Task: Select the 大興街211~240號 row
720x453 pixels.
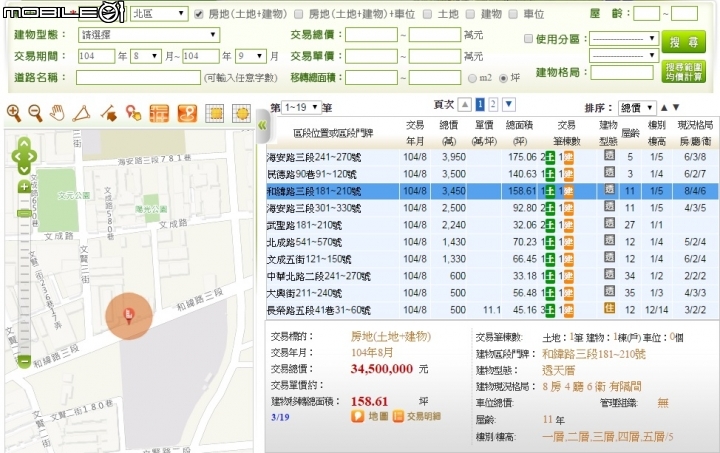Action: tap(492, 293)
